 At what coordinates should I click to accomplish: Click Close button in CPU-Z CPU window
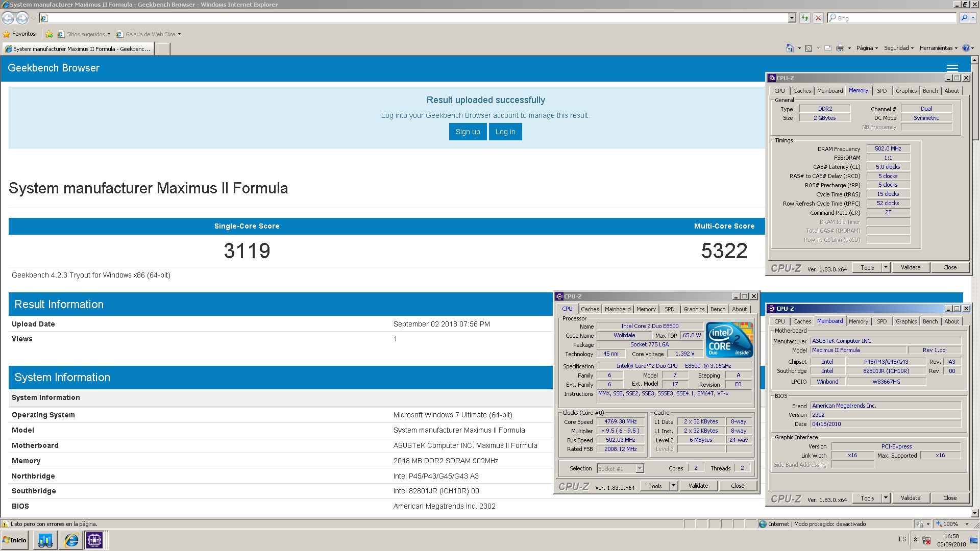(x=737, y=486)
